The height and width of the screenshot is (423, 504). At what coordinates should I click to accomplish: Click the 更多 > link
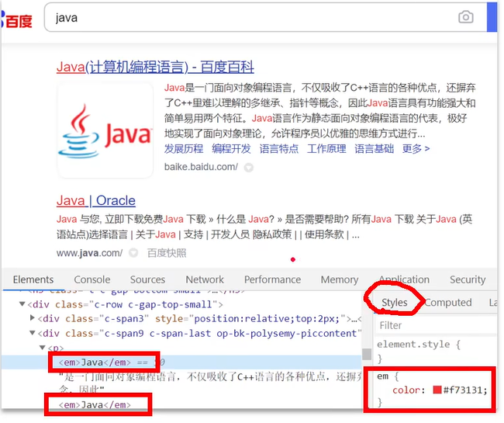[416, 148]
